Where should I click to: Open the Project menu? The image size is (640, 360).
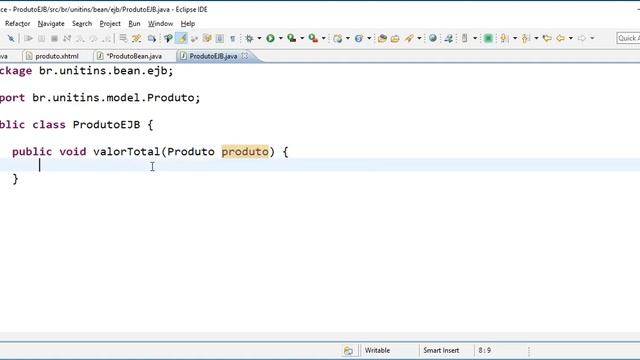click(110, 24)
